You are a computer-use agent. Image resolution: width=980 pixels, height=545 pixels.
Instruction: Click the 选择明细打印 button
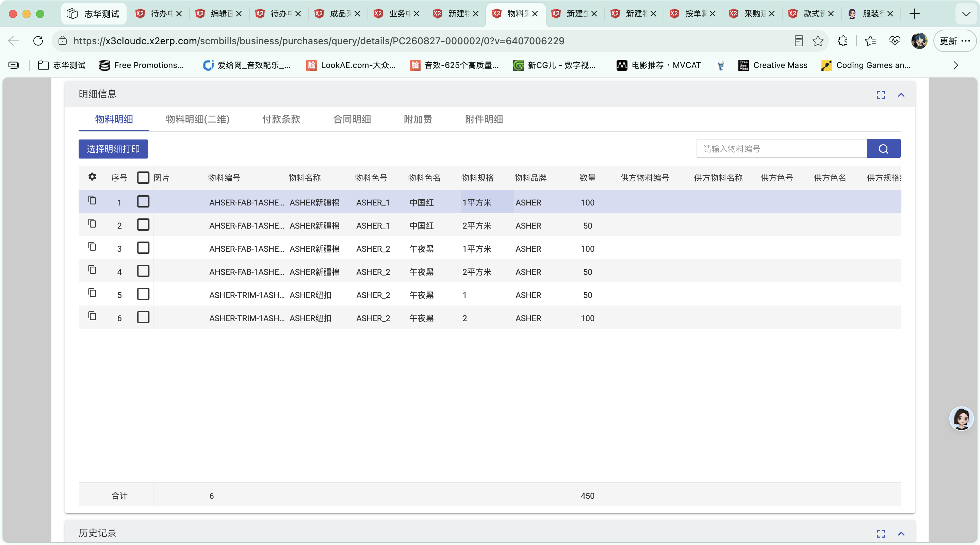tap(113, 149)
